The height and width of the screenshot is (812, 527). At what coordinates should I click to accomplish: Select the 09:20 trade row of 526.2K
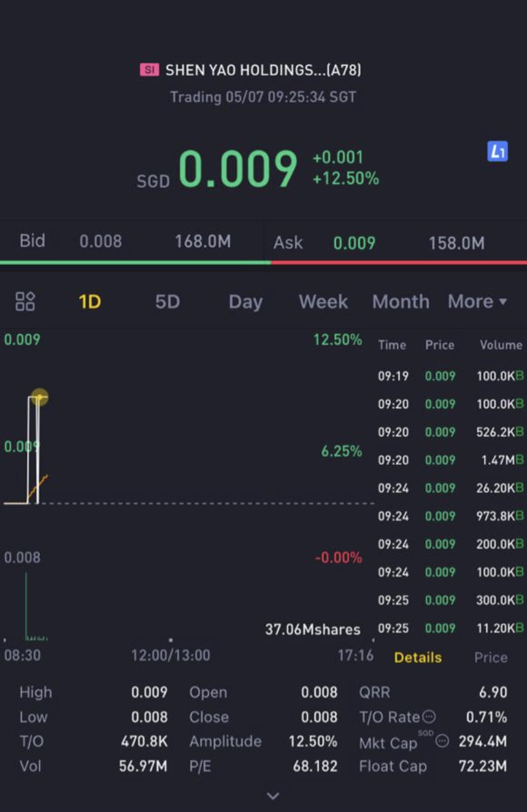[x=451, y=432]
